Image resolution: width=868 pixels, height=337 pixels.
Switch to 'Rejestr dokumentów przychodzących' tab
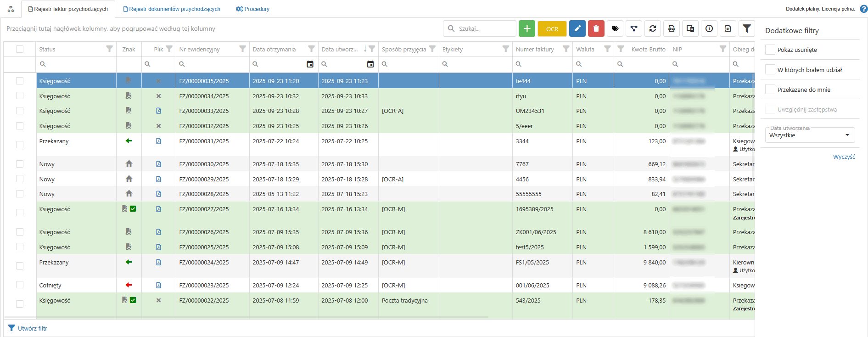(172, 9)
